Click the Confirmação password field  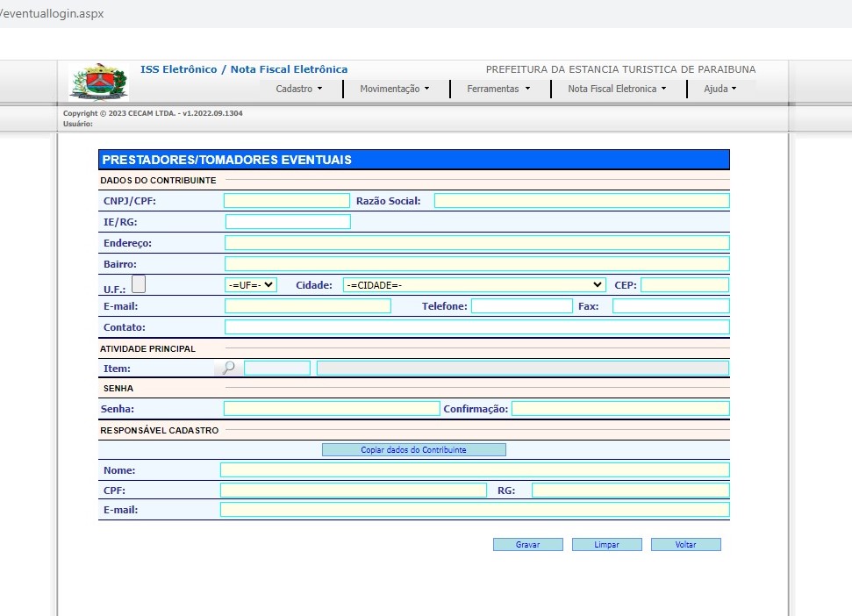click(x=620, y=409)
